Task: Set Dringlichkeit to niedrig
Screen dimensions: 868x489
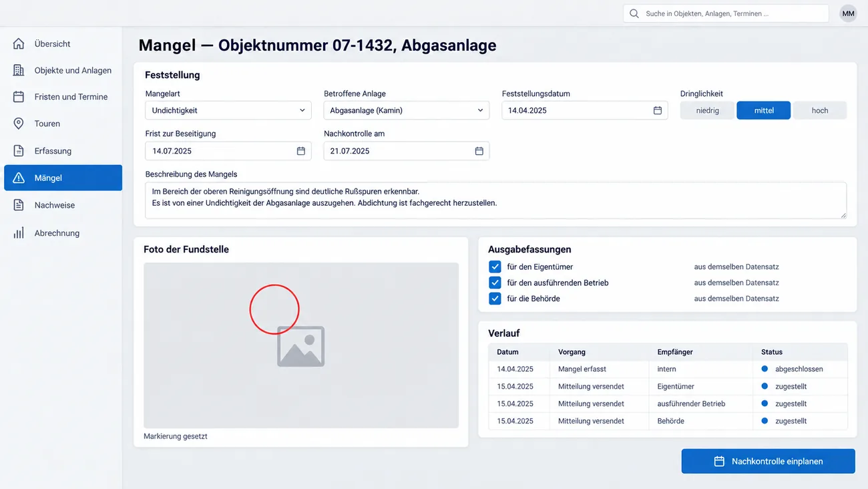Action: (707, 110)
